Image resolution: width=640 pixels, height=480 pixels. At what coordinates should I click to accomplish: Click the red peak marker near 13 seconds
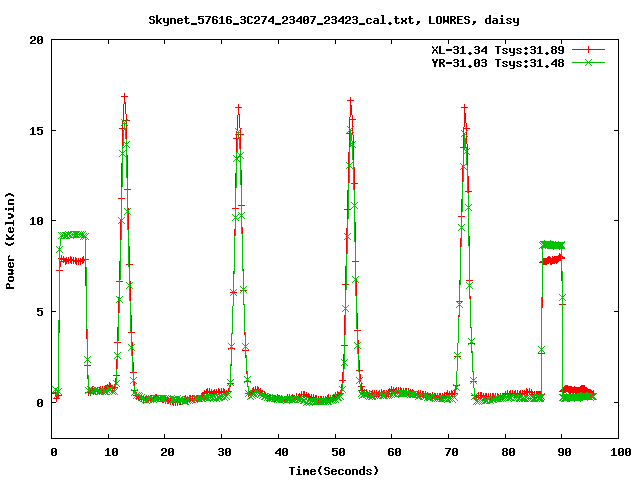pos(124,97)
